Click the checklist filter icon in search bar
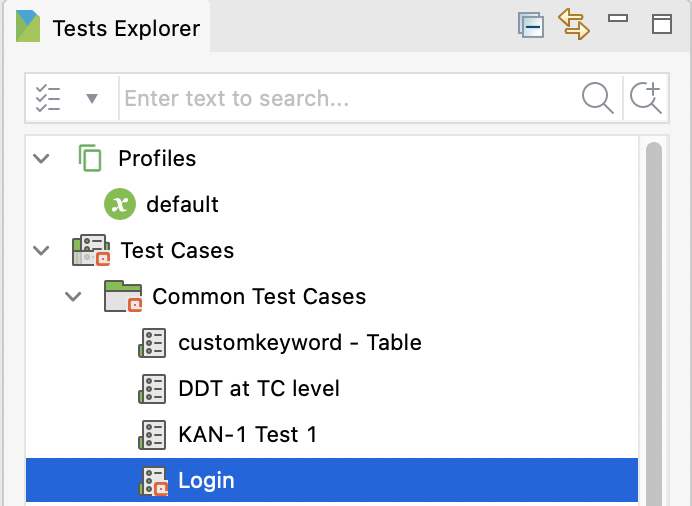This screenshot has width=692, height=506. (x=48, y=98)
